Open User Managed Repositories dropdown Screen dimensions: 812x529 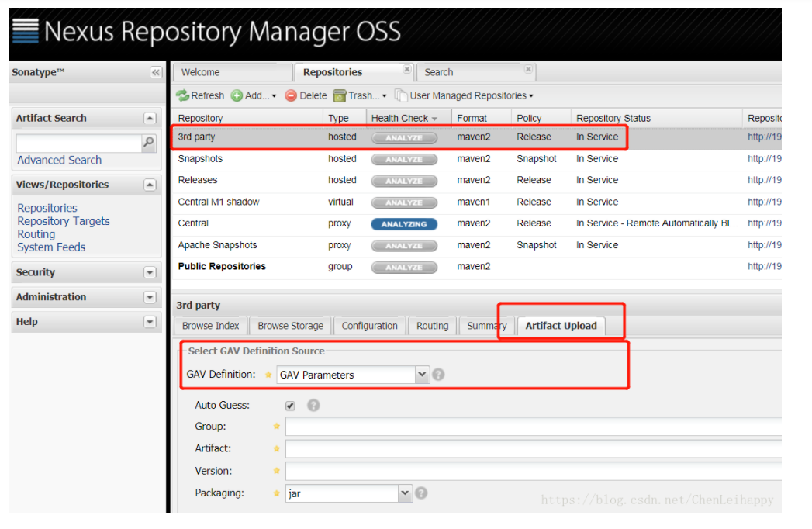pyautogui.click(x=464, y=96)
